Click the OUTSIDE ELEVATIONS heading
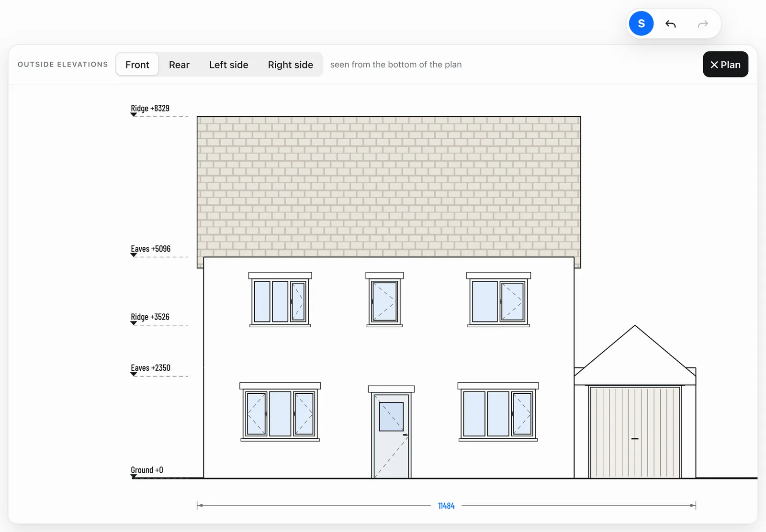The height and width of the screenshot is (532, 766). click(x=63, y=65)
